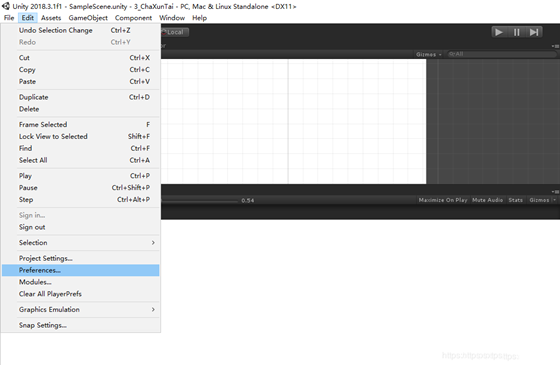560x365 pixels.
Task: Choose Clear All PlayerPrefs
Action: click(80, 294)
